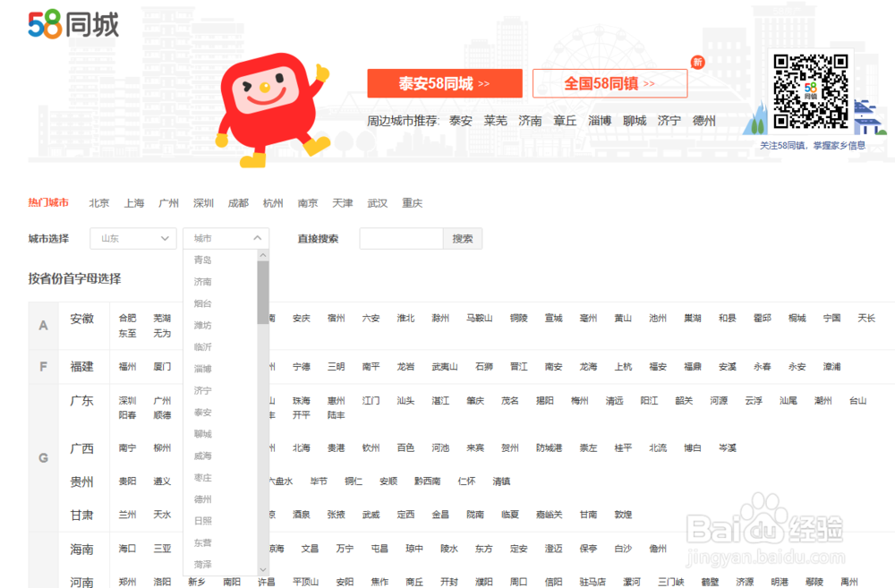
Task: Open the 泰安58同城 site button
Action: pyautogui.click(x=446, y=83)
